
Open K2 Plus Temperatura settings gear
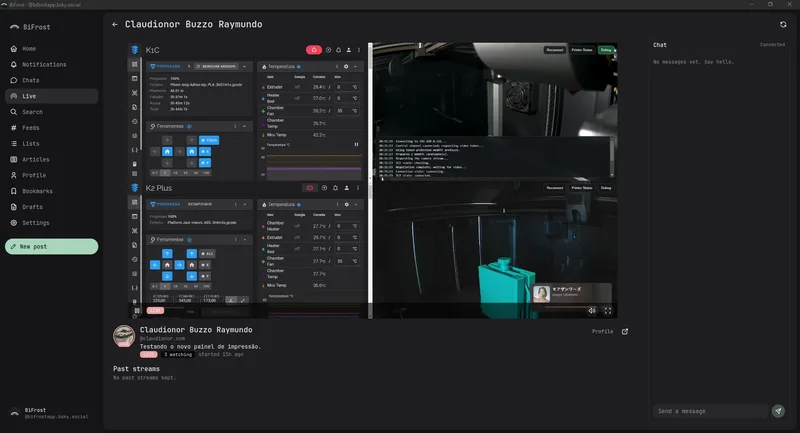[346, 204]
